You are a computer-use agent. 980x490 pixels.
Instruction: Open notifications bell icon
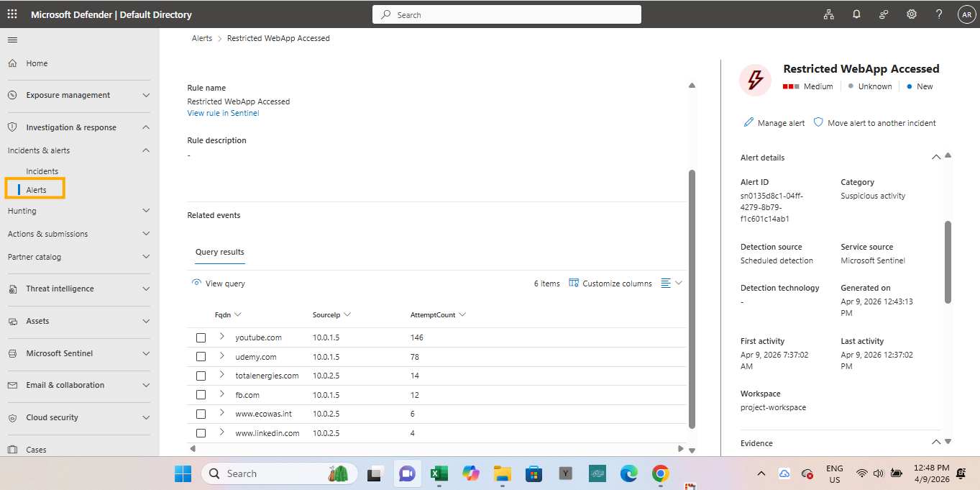click(x=856, y=14)
